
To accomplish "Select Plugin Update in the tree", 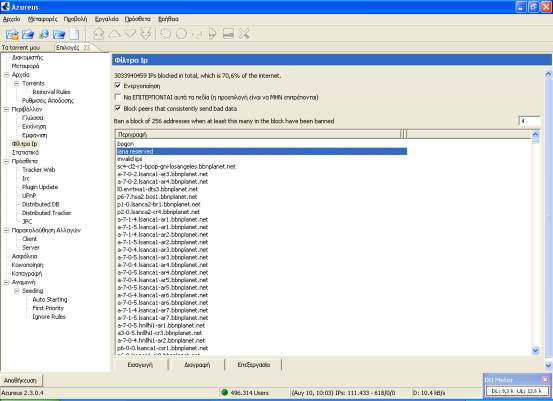I will pyautogui.click(x=40, y=187).
